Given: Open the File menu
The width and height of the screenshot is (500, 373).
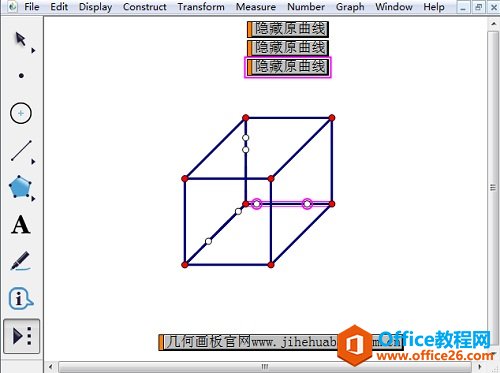Looking at the screenshot, I should pyautogui.click(x=32, y=7).
